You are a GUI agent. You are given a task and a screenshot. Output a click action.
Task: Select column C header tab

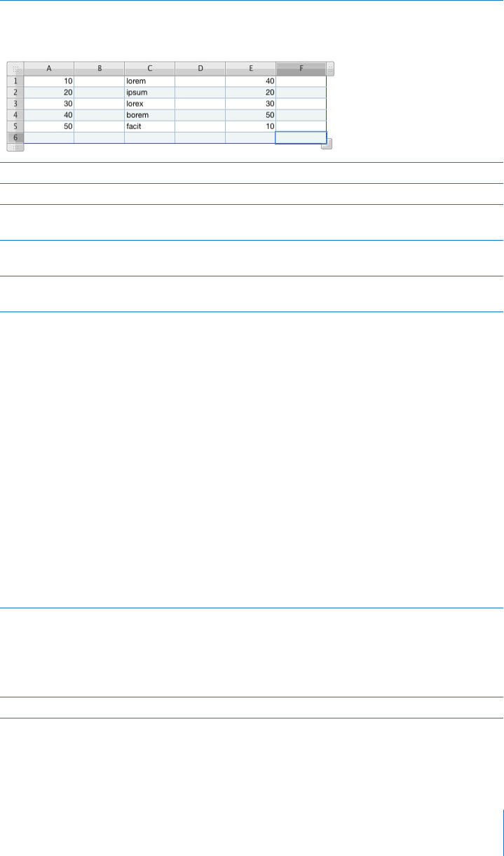pyautogui.click(x=150, y=69)
